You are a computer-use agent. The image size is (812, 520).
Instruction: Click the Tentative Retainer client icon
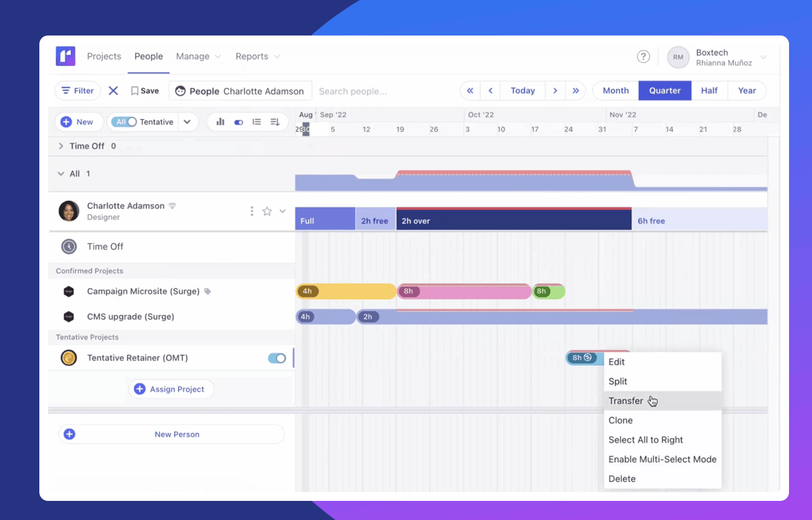(69, 358)
